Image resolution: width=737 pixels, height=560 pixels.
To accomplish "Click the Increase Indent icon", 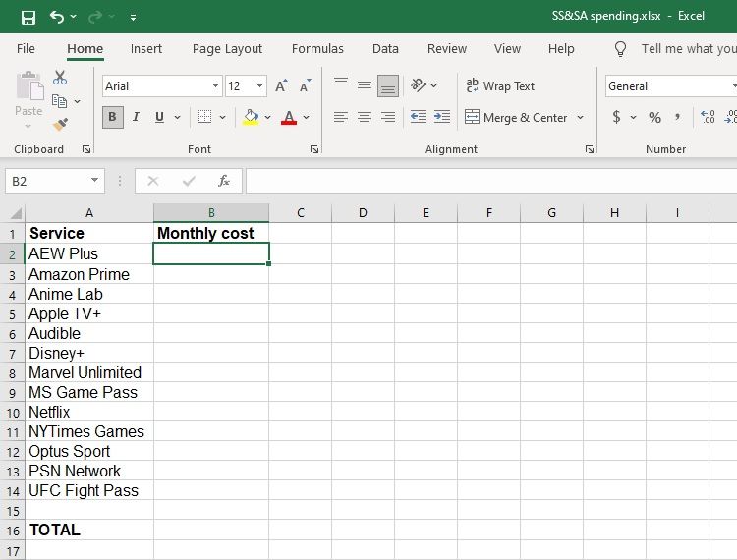I will coord(441,117).
